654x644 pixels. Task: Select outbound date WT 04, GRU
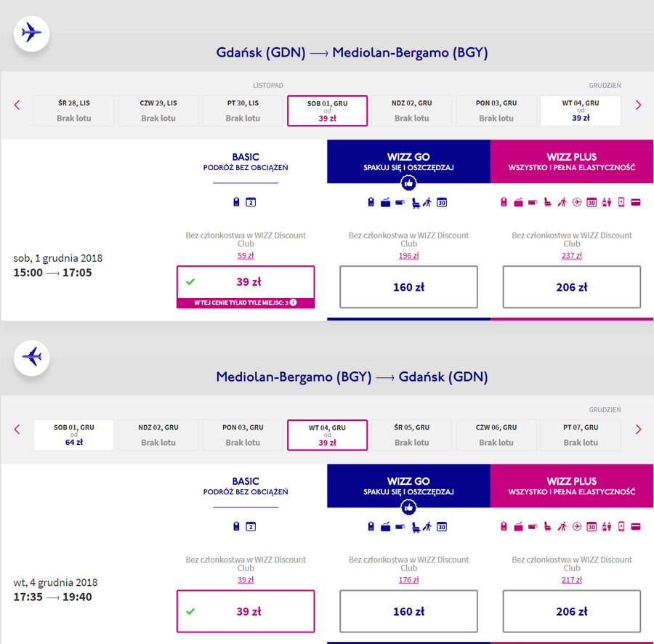click(581, 110)
